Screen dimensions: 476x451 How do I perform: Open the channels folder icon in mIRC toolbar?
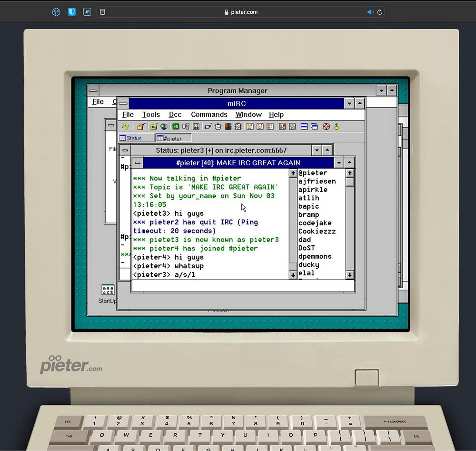(154, 127)
